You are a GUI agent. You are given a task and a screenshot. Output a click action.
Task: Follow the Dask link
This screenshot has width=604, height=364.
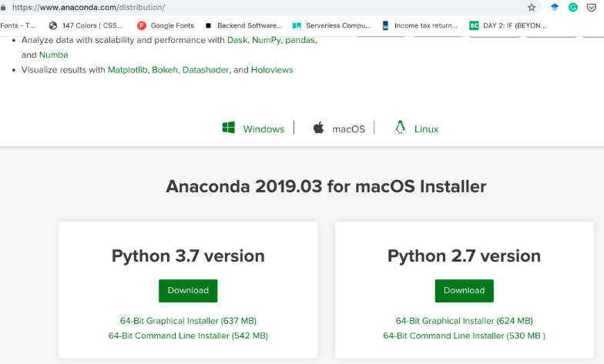(x=237, y=40)
